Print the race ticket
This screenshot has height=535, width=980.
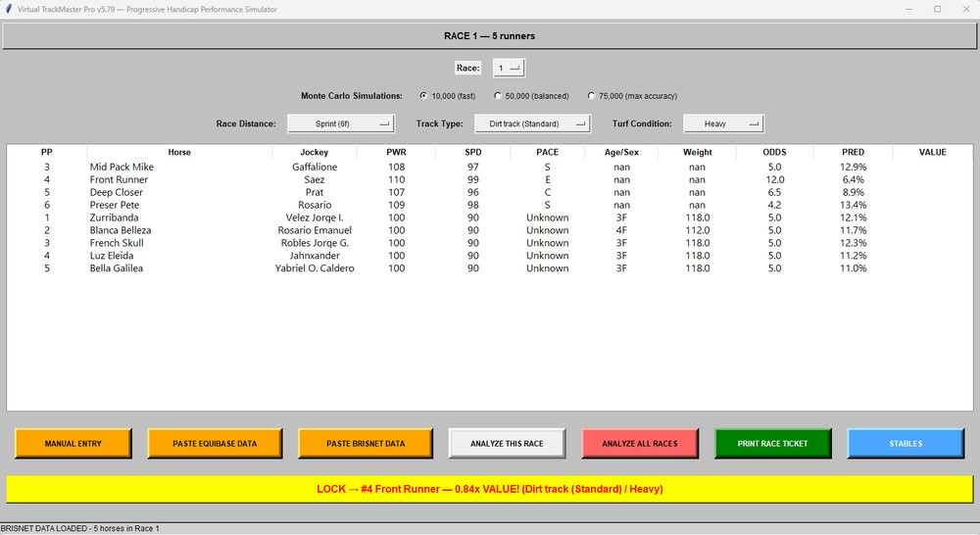pyautogui.click(x=772, y=443)
